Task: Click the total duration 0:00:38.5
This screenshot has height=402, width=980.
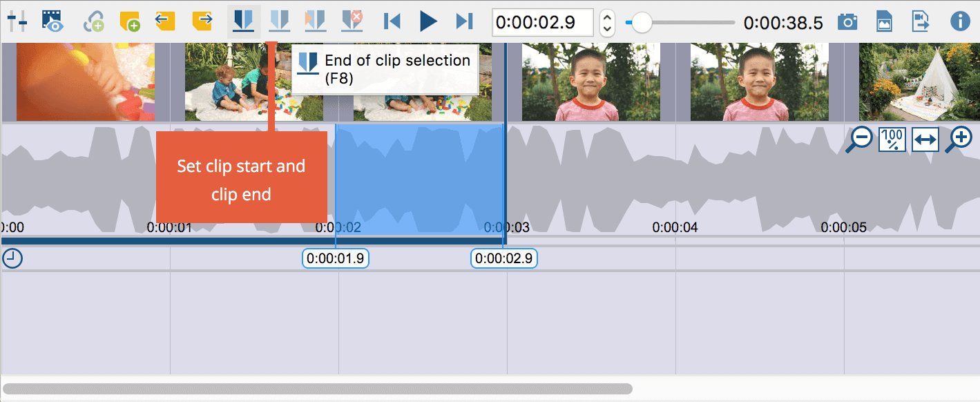Action: pos(783,23)
